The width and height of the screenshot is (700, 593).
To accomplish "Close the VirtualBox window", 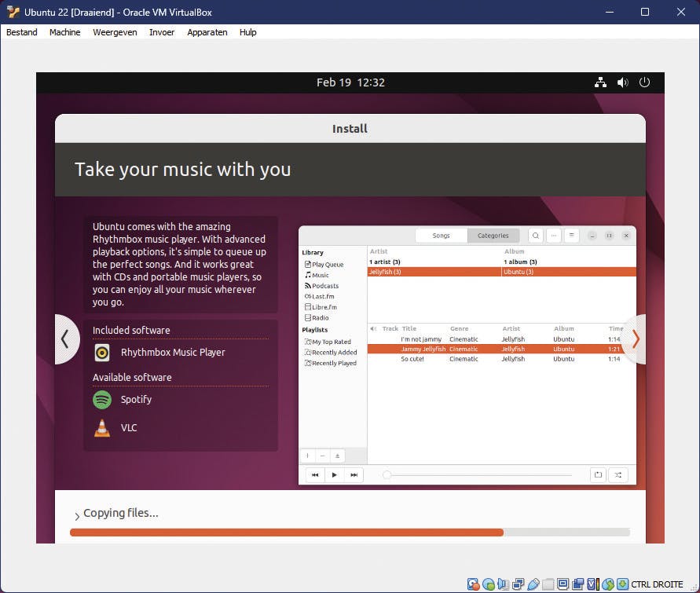I will tap(681, 12).
